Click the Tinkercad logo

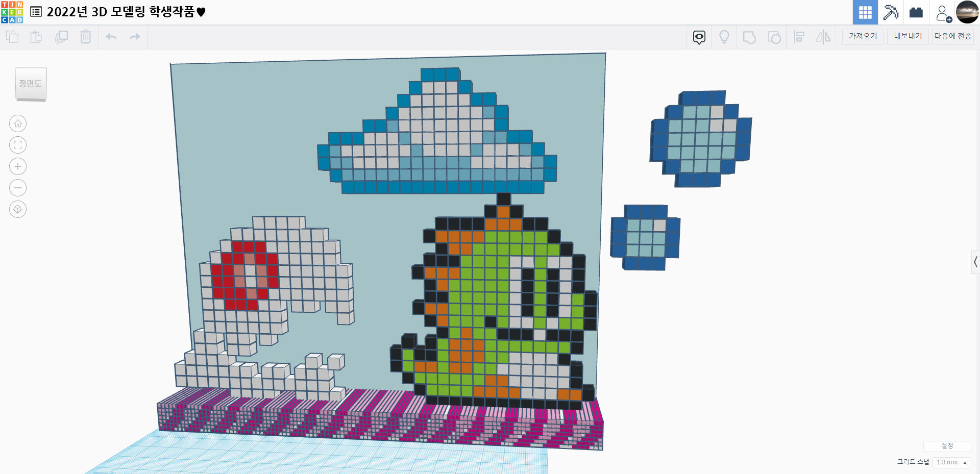(x=12, y=12)
